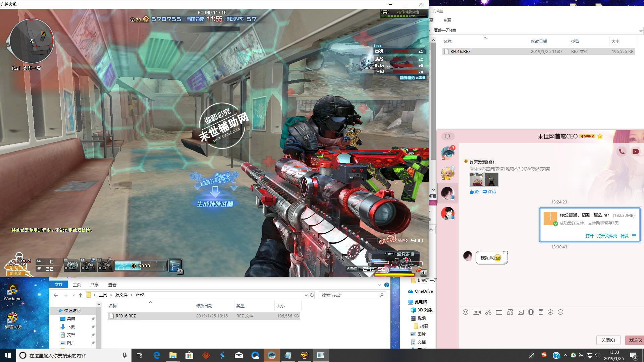Open CrossFire CF icon in taskbar

click(305, 355)
